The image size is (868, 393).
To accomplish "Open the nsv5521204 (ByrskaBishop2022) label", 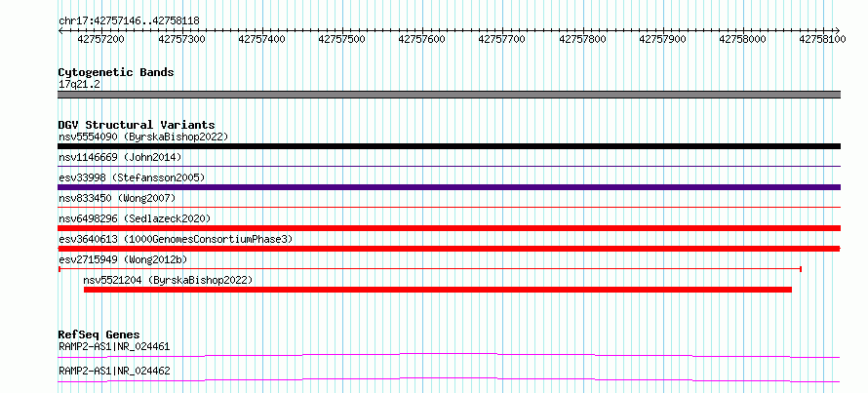I will click(168, 280).
